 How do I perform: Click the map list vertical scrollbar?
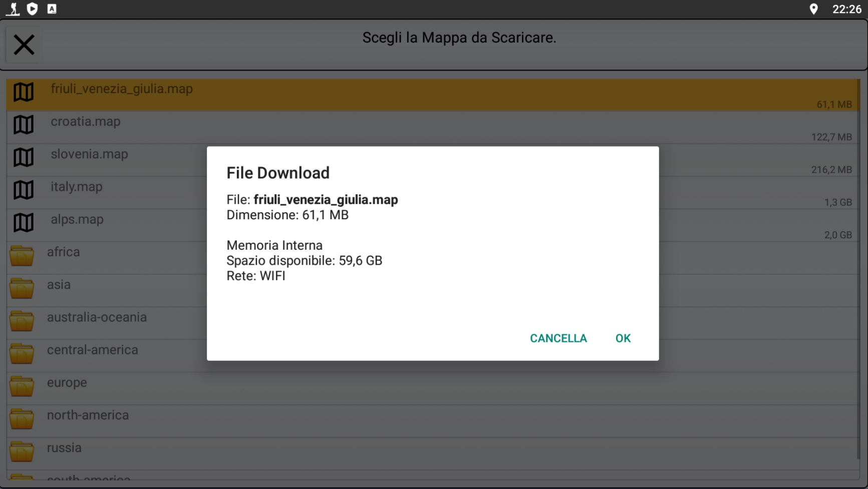(x=858, y=269)
